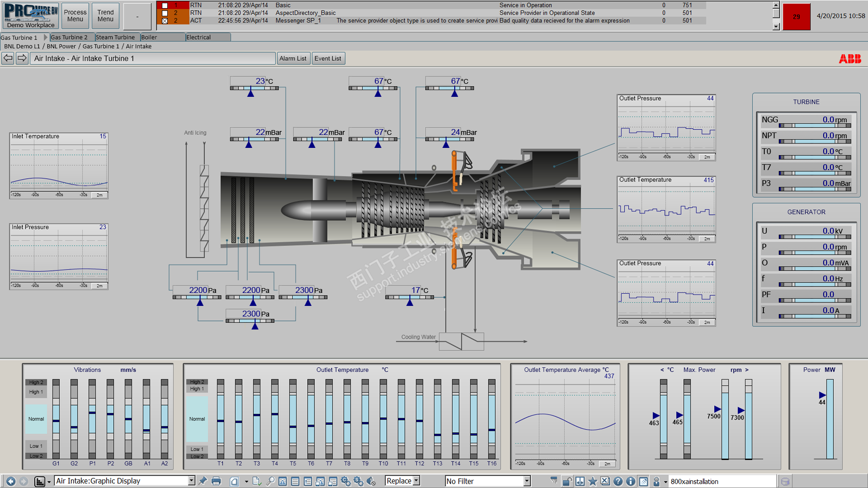Viewport: 868px width, 488px height.
Task: Switch to the Steam Turbine tab
Action: 115,37
